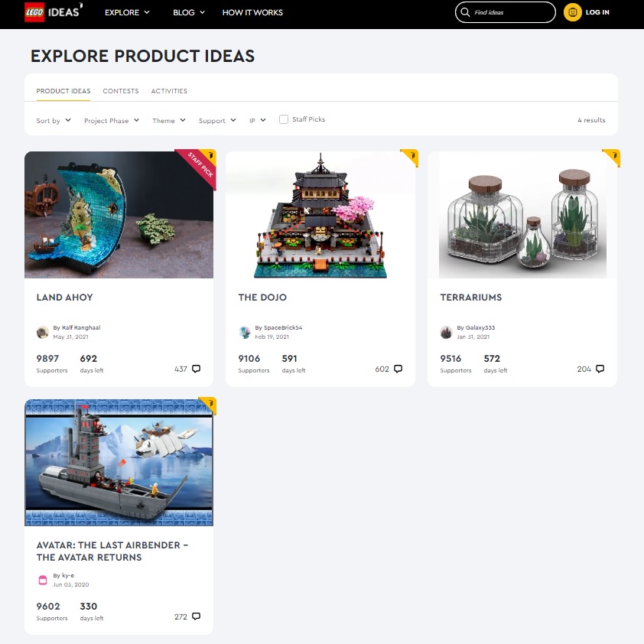Click the yellow corner badge on Terrariums card
The width and height of the screenshot is (644, 644).
613,158
